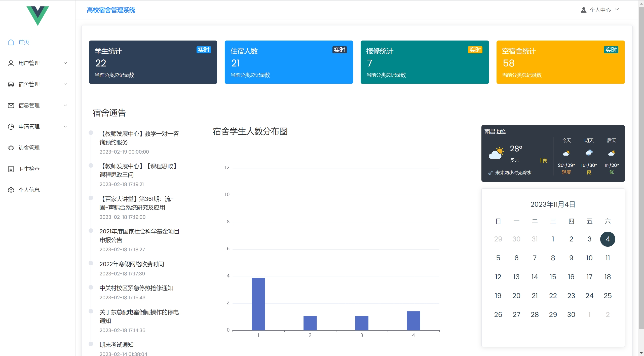Click the eye icon for 访客管理
The image size is (644, 356).
[11, 148]
